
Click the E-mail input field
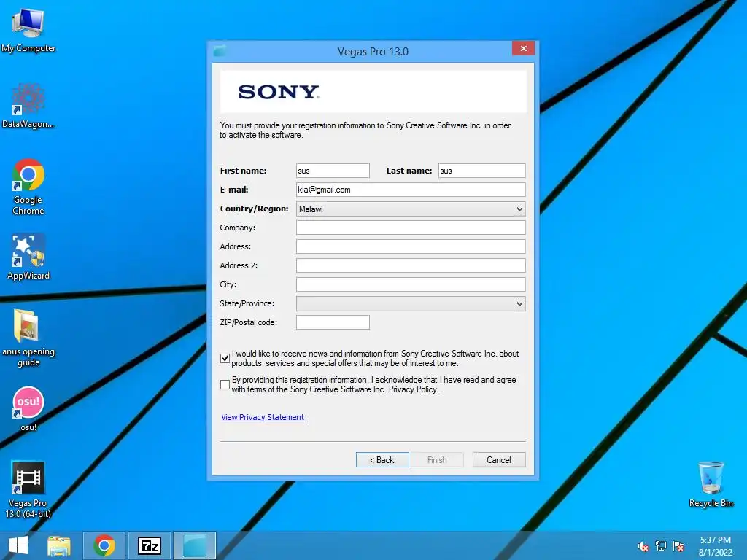[x=411, y=190]
